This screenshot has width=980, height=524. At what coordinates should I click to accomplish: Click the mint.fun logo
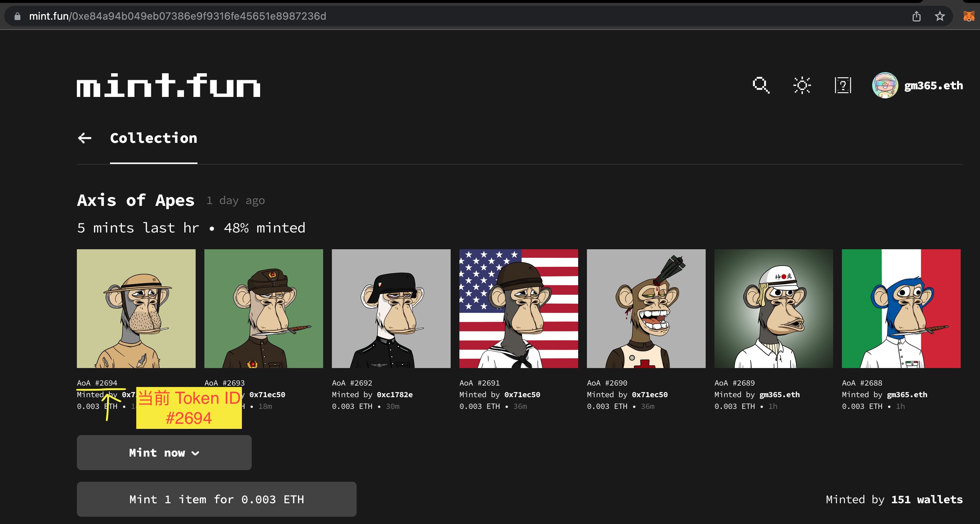point(169,85)
